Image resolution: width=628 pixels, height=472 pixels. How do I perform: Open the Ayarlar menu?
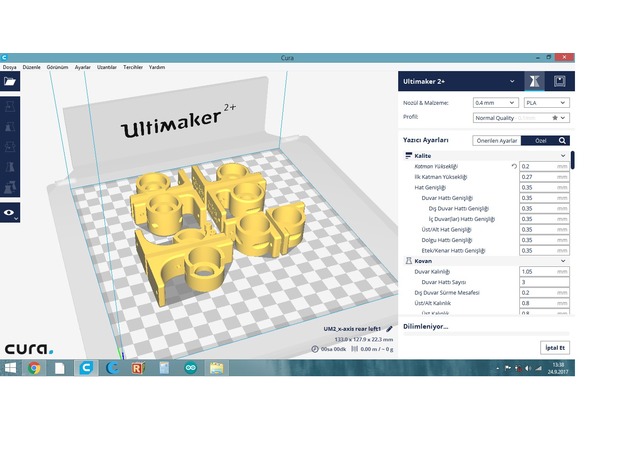83,67
